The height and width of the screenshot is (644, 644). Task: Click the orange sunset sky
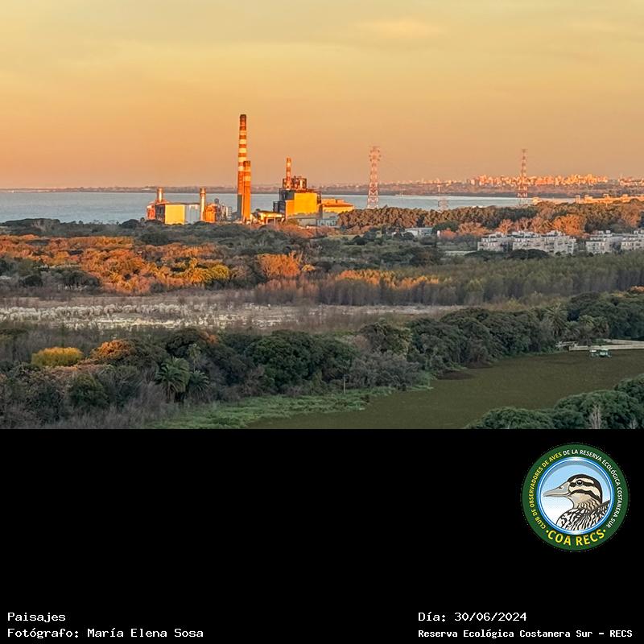pos(322,72)
